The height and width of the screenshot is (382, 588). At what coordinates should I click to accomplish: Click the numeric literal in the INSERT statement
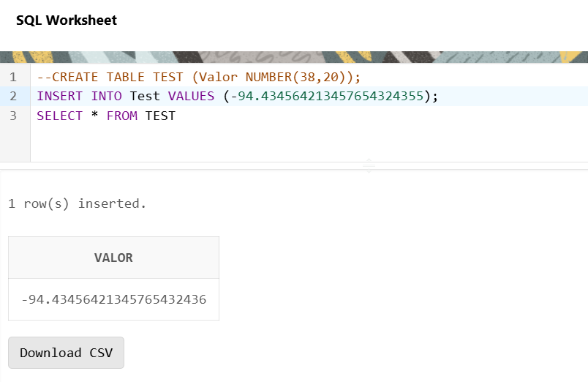coord(328,96)
